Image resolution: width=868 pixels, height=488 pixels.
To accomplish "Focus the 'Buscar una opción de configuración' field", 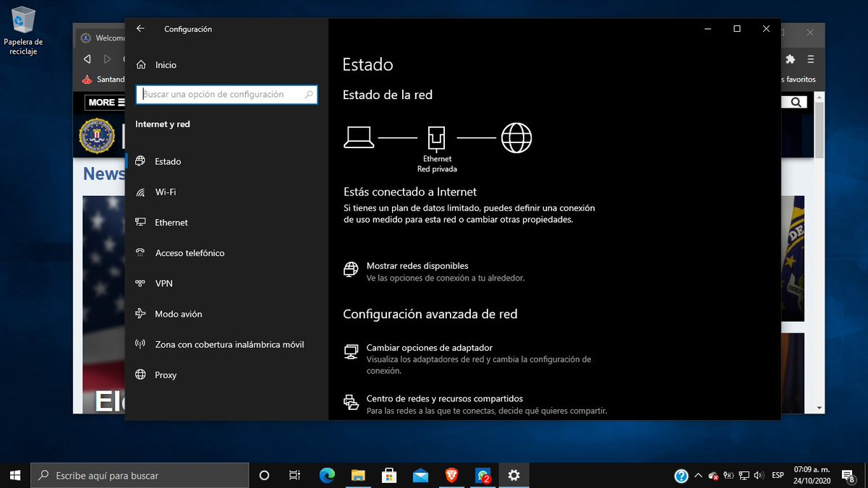I will tap(226, 94).
